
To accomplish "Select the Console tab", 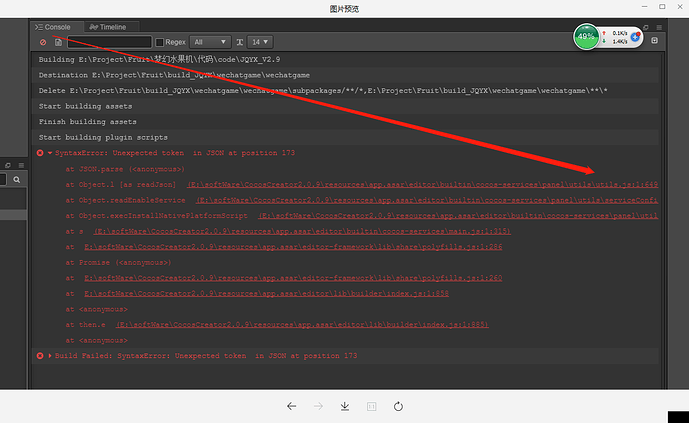I will click(53, 27).
